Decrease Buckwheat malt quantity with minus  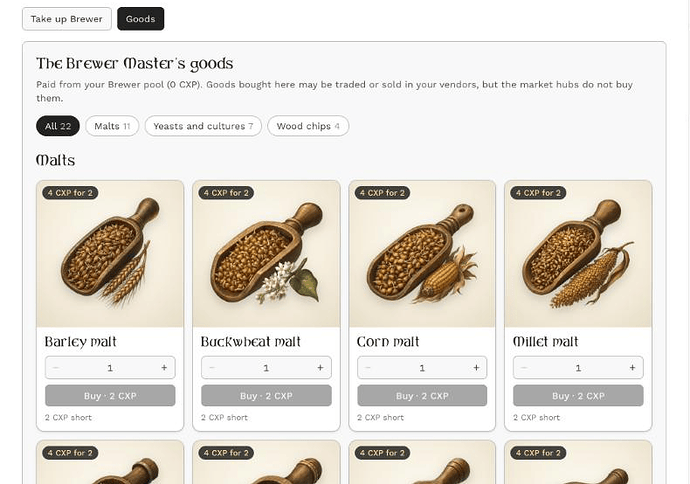pos(212,367)
